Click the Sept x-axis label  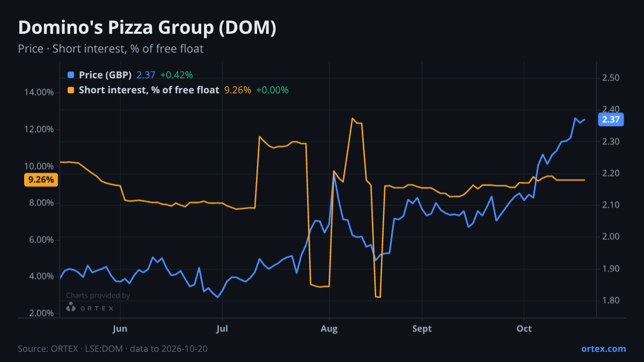pos(422,328)
